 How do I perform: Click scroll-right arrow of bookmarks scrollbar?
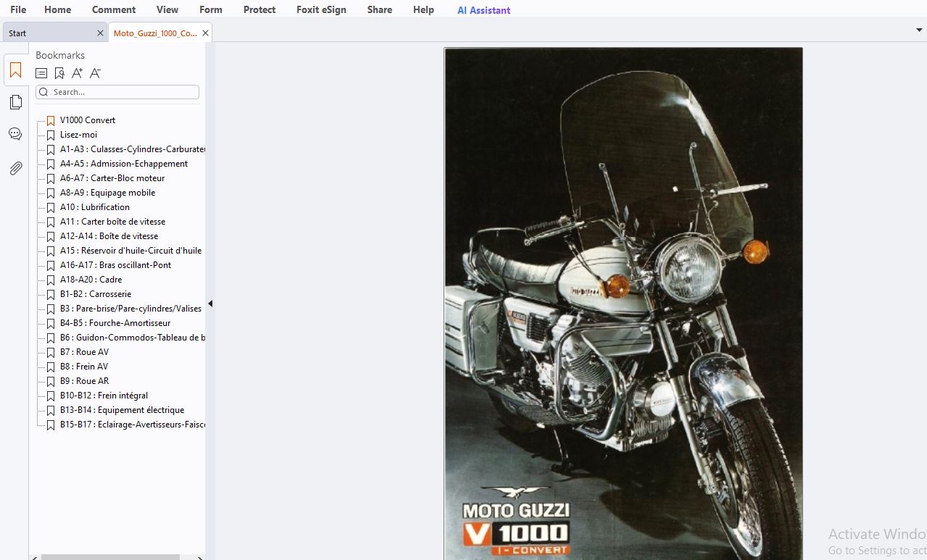pos(201,557)
